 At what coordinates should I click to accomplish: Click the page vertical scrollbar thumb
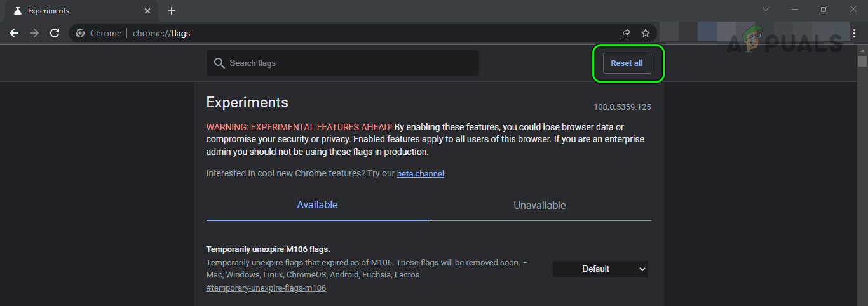(x=862, y=61)
